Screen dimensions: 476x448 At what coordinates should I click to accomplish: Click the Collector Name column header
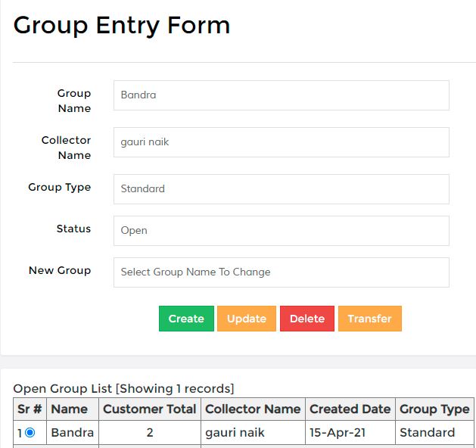coord(253,409)
